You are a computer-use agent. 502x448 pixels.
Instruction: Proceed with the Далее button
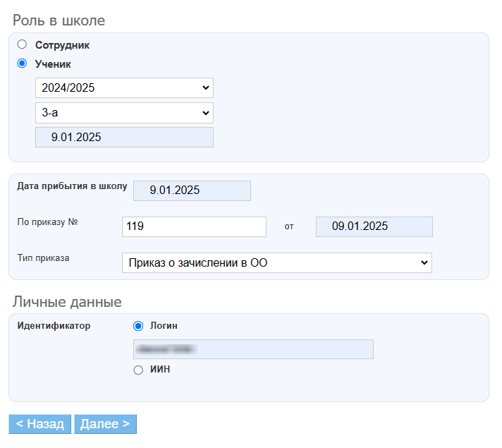pyautogui.click(x=105, y=424)
